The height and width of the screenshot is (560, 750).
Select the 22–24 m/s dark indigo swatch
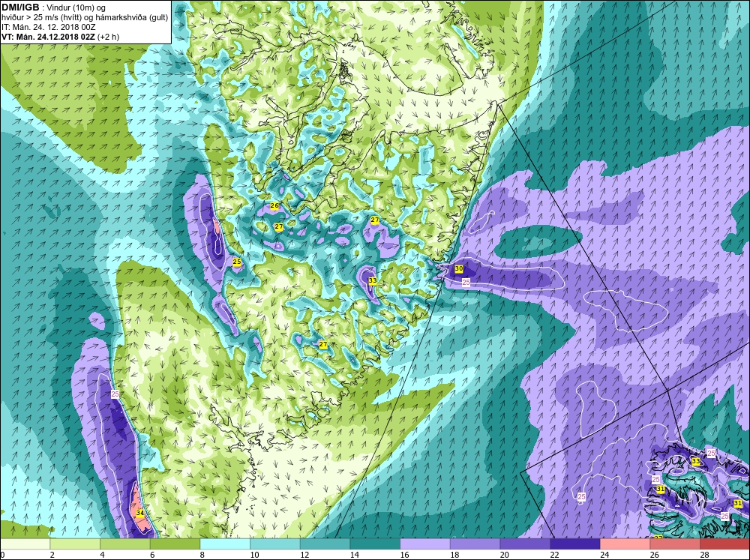[574, 544]
